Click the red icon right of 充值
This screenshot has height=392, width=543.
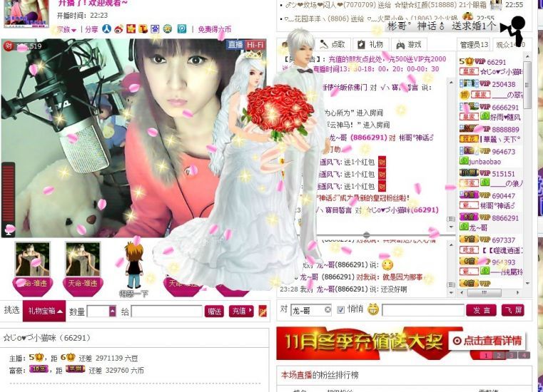point(263,311)
